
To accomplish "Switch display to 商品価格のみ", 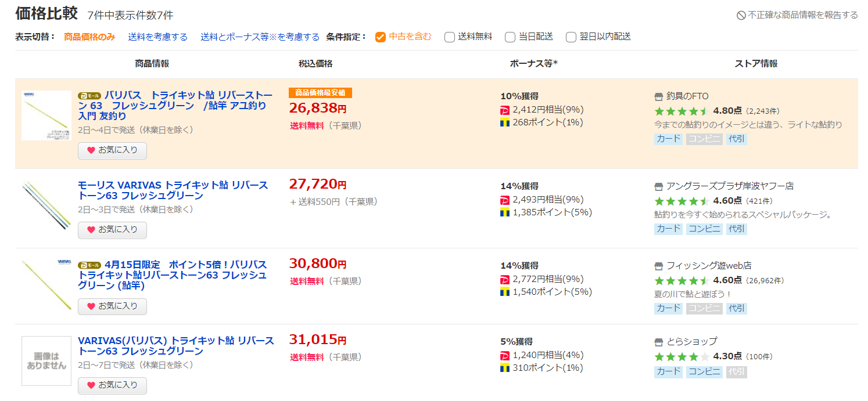I will (x=89, y=37).
